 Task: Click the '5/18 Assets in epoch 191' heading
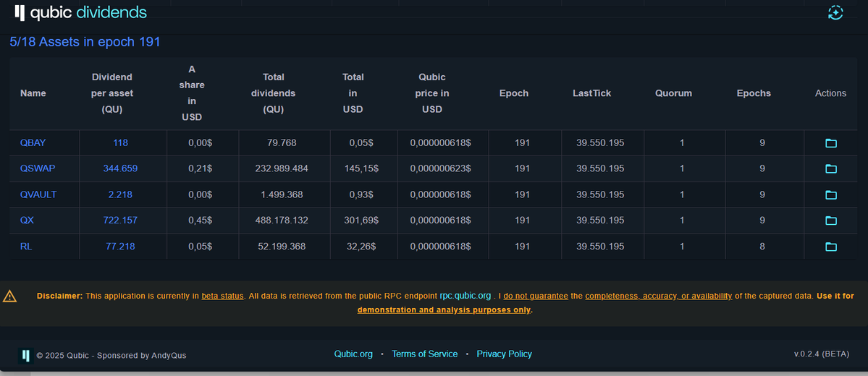[85, 42]
